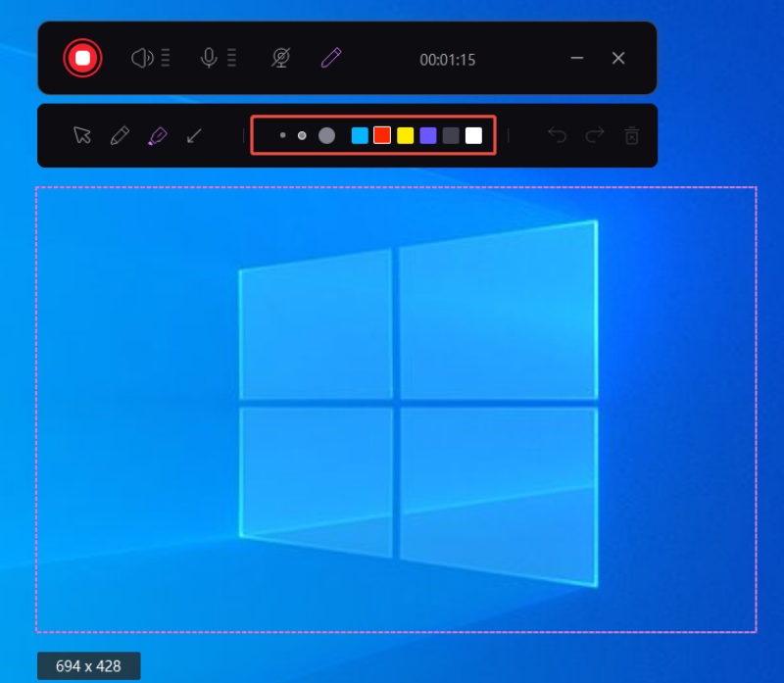The image size is (784, 683).
Task: Mute the system speaker audio
Action: (141, 59)
